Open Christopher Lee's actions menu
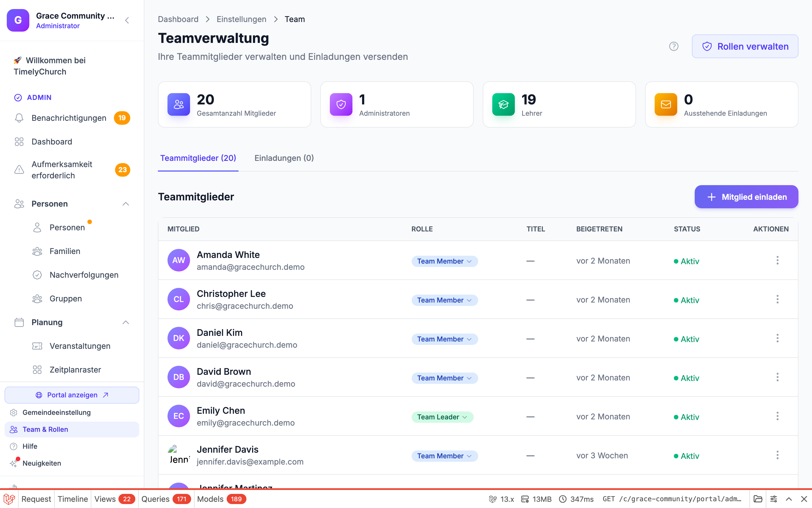This screenshot has height=508, width=812. pyautogui.click(x=777, y=299)
